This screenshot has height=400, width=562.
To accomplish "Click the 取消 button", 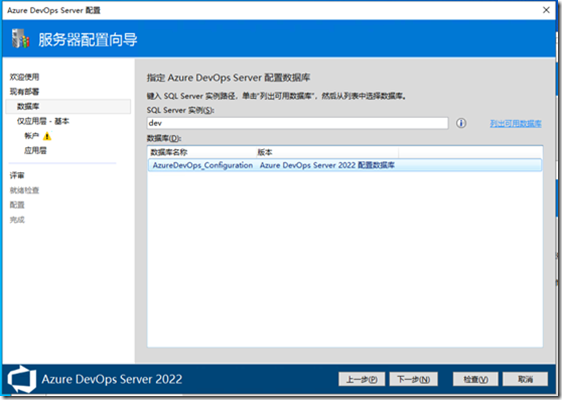I will pos(525,379).
